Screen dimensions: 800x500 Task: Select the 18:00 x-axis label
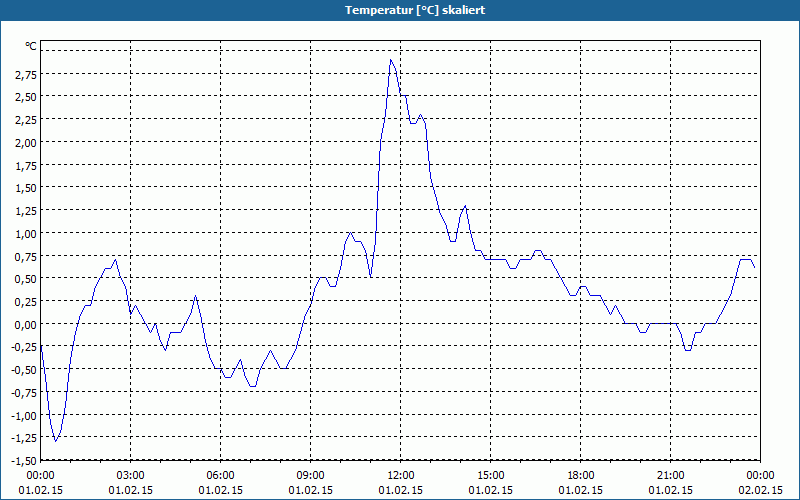tap(581, 476)
